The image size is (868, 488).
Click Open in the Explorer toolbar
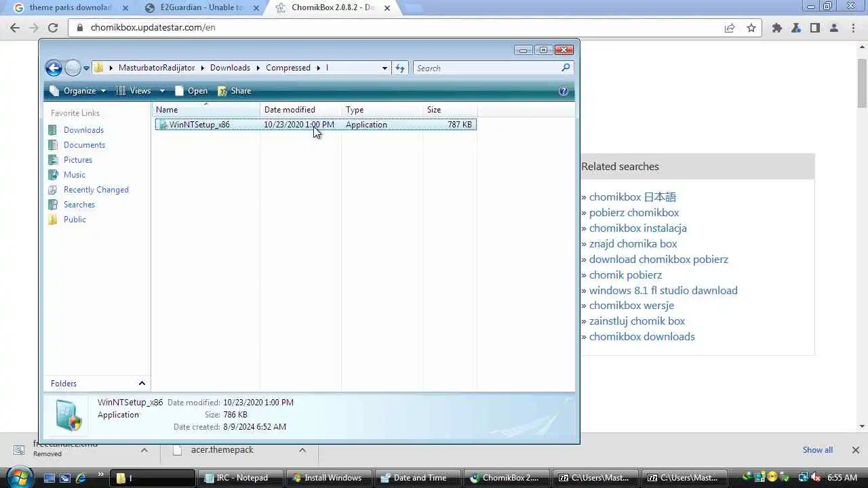[x=191, y=91]
